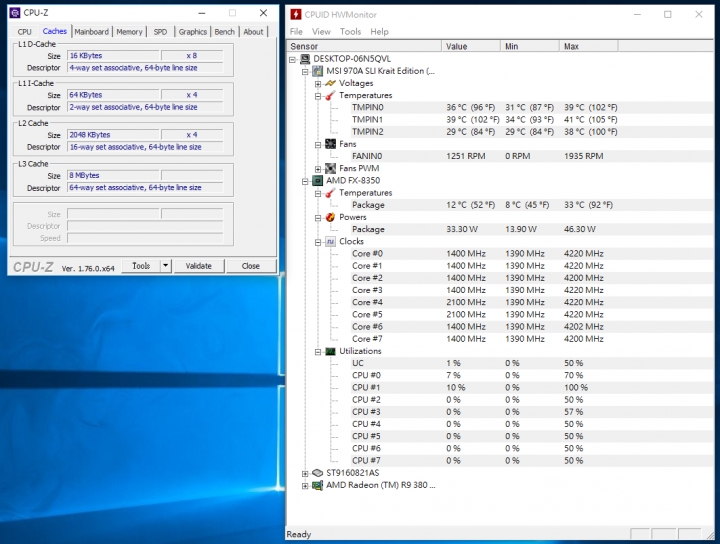Click the Value column header
Screen dimensions: 720x544
pos(471,46)
